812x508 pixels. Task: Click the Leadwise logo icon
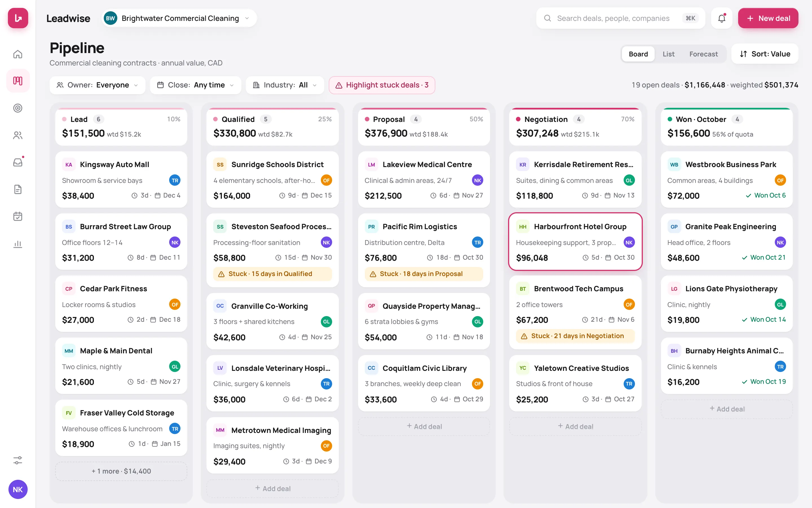coord(18,18)
